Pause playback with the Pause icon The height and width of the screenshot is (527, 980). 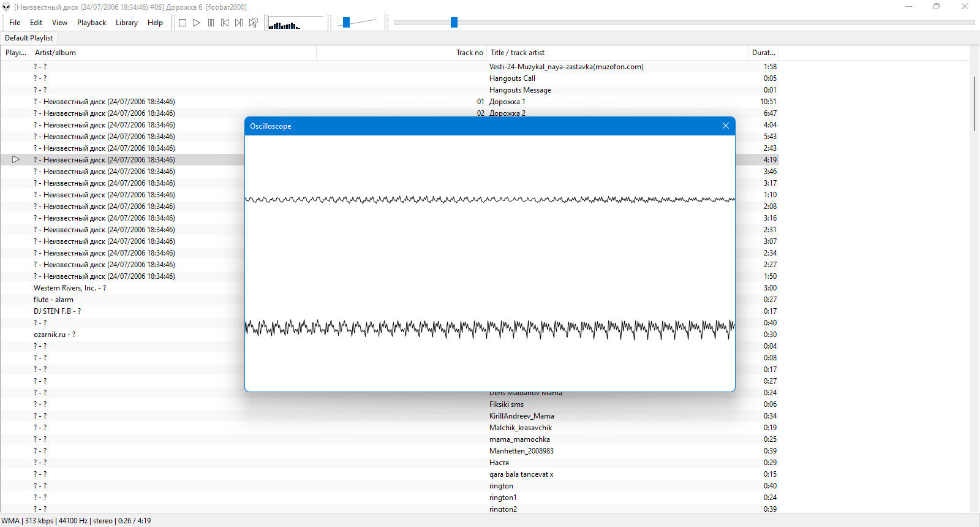coord(211,23)
